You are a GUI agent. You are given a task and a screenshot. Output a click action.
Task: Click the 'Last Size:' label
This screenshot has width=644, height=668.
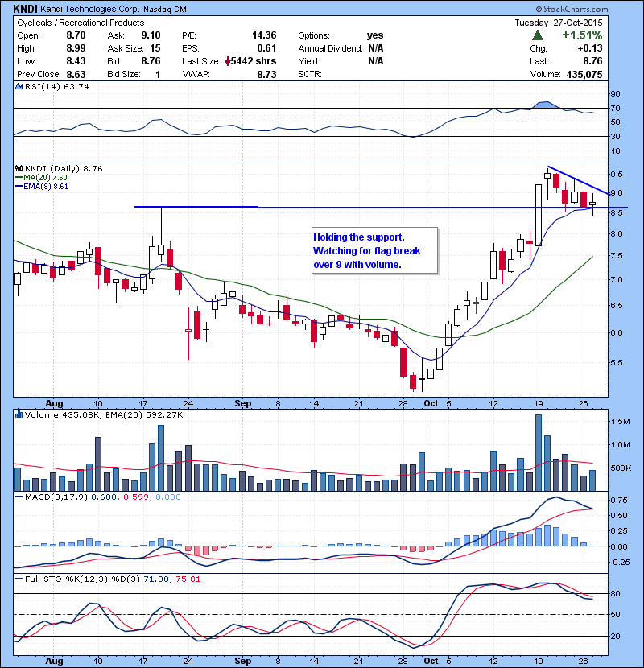pyautogui.click(x=201, y=61)
